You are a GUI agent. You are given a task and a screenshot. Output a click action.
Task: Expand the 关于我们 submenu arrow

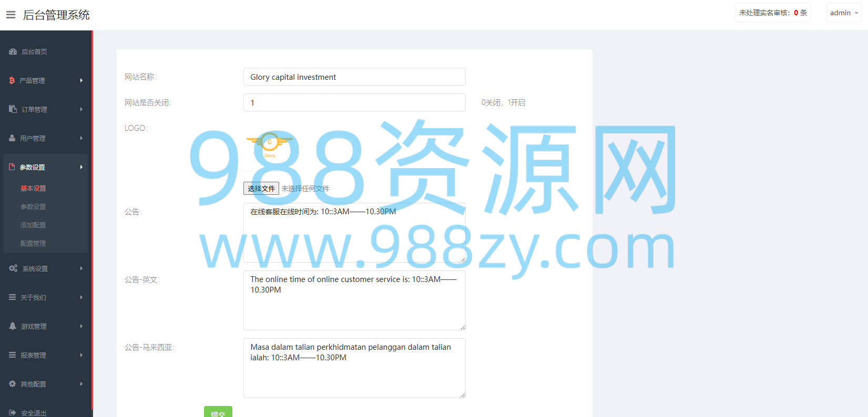point(81,297)
